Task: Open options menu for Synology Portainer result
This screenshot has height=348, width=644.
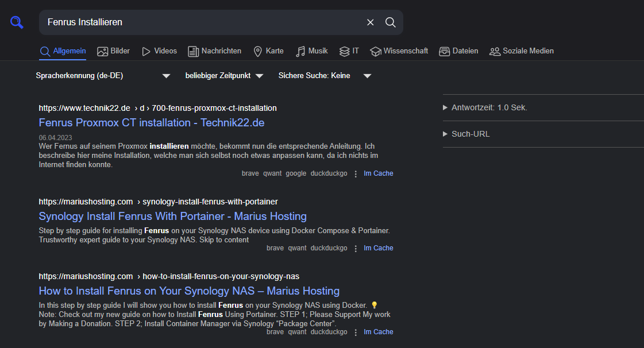Action: click(x=356, y=249)
